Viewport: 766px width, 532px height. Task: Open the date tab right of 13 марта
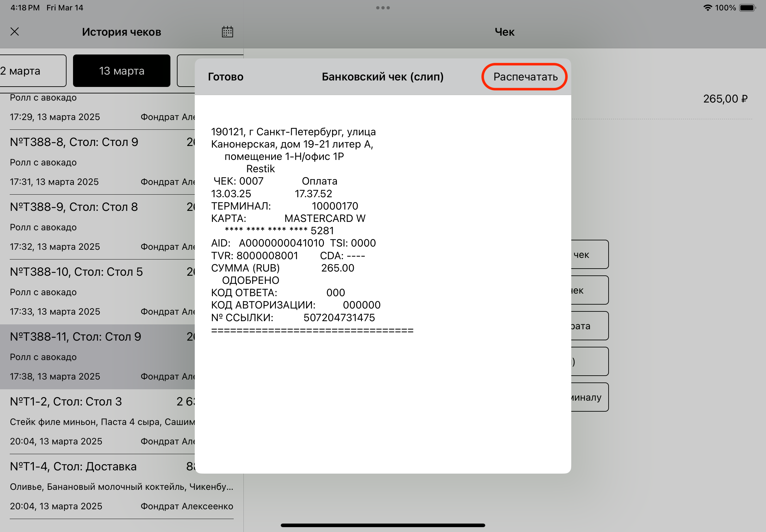pyautogui.click(x=186, y=71)
